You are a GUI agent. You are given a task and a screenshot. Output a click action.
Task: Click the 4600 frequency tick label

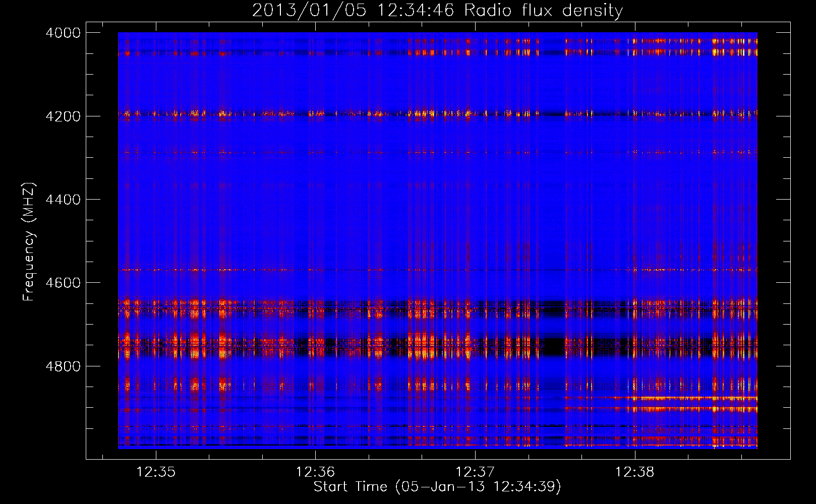click(63, 283)
